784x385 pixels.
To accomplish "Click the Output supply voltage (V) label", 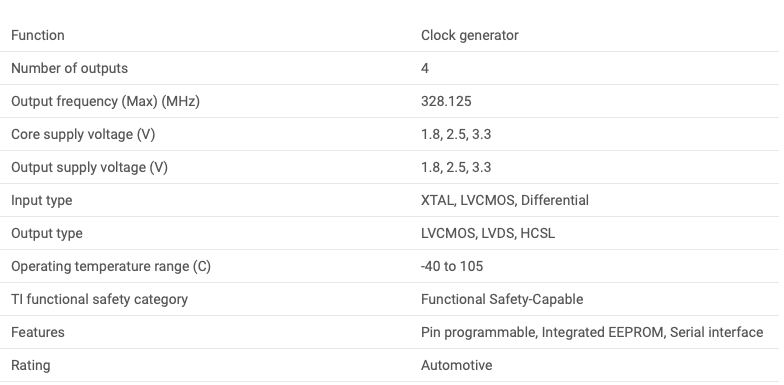I will 89,168.
